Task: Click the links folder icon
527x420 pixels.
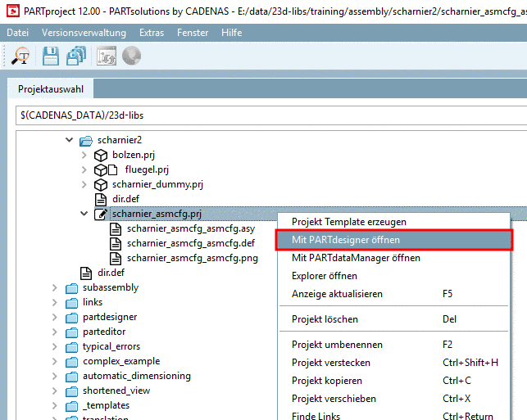Action: click(71, 303)
